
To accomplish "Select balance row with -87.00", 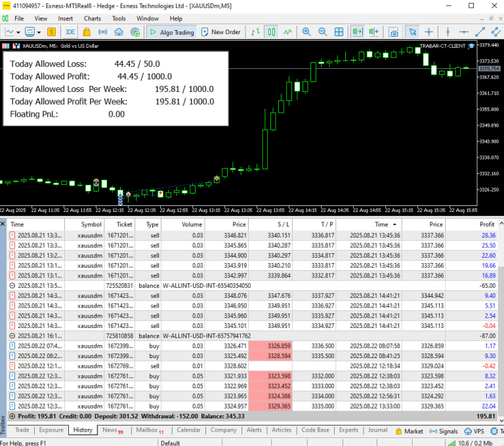I will pos(253,336).
